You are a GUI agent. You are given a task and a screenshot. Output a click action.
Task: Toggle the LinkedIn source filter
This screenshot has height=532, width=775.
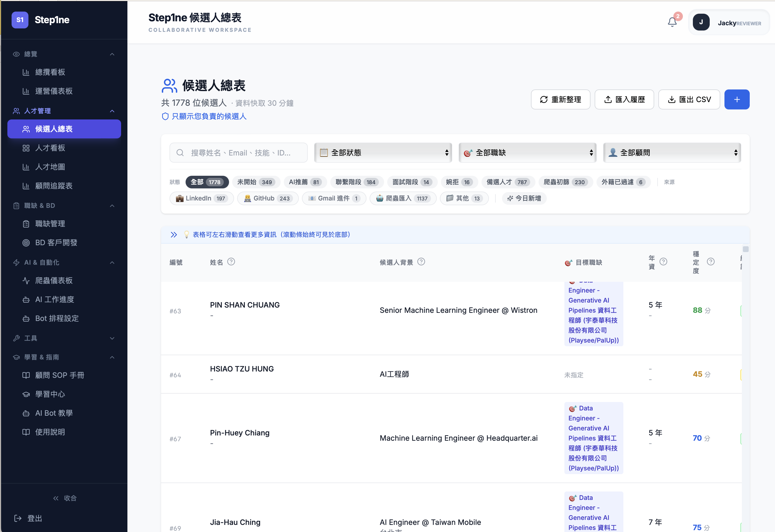point(201,198)
